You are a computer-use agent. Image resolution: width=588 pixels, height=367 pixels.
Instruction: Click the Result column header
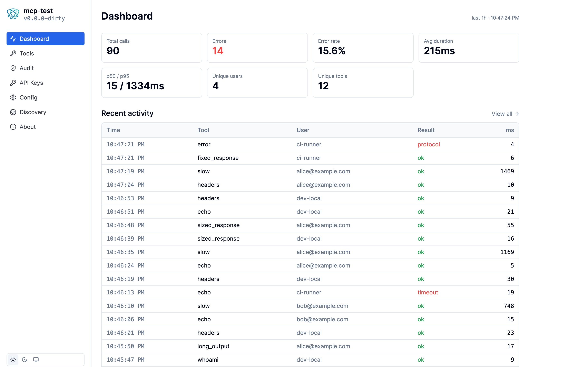pos(426,130)
